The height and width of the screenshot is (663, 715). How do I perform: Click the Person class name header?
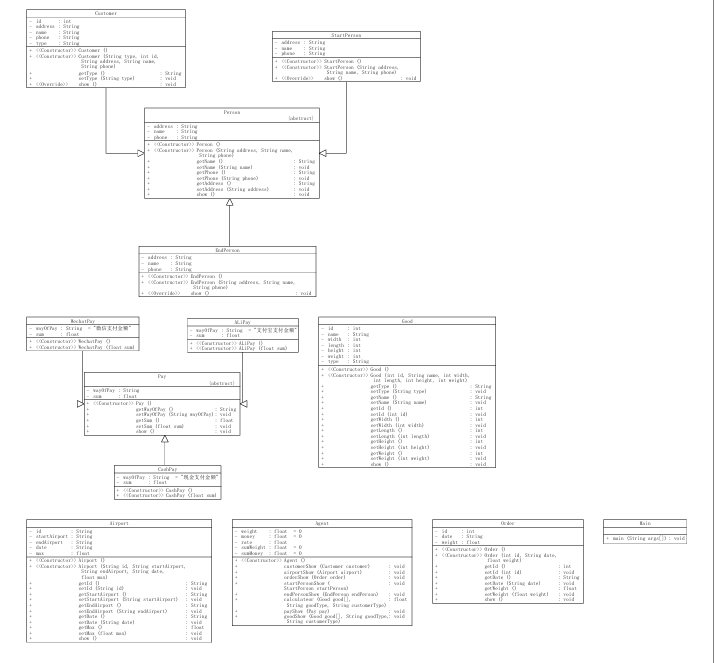click(232, 112)
